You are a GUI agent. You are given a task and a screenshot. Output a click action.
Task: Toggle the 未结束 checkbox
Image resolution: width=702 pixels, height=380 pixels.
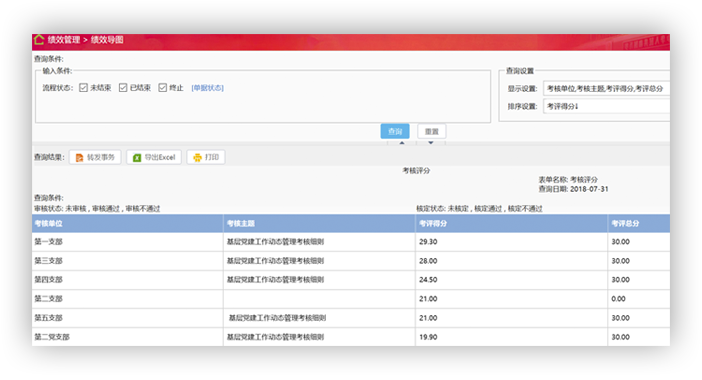pyautogui.click(x=83, y=88)
